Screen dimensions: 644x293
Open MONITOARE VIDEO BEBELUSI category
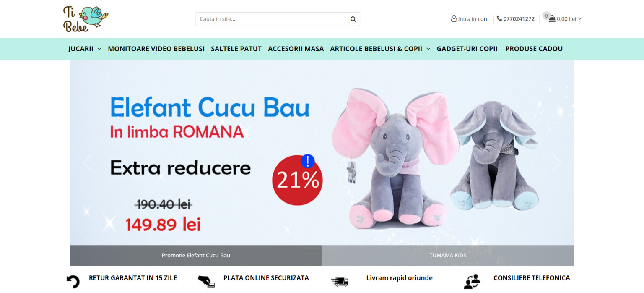click(156, 49)
